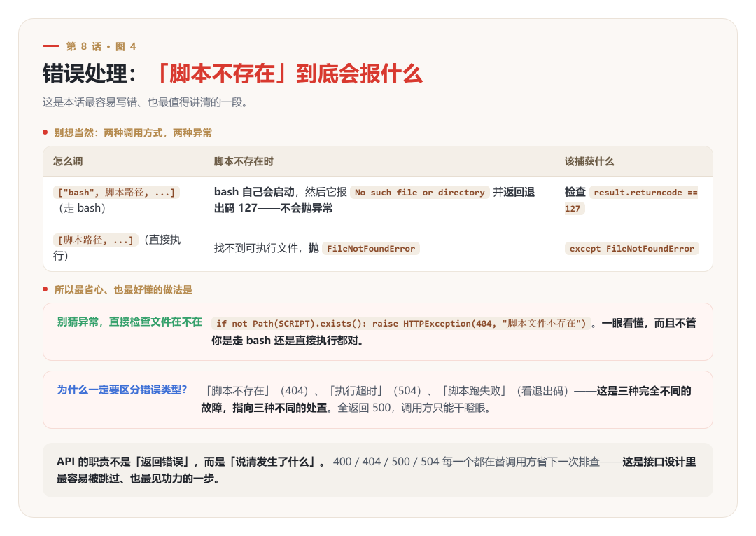Click blue label '为什么一定要区分错误类型？'
Image resolution: width=756 pixels, height=536 pixels.
pos(122,390)
